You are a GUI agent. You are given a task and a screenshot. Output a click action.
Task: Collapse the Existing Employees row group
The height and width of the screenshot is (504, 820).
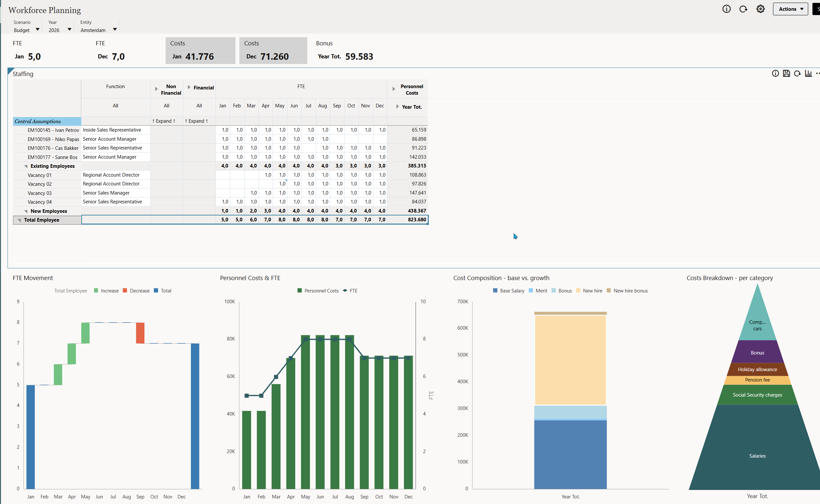coord(26,166)
